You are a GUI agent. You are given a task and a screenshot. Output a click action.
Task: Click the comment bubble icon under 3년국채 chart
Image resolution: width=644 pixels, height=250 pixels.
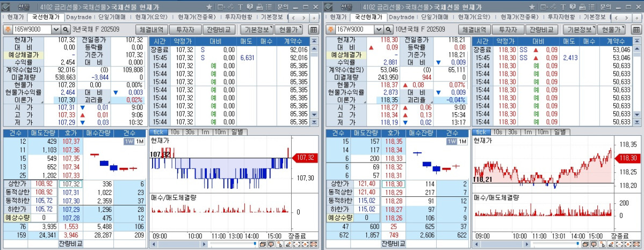(x=271, y=244)
